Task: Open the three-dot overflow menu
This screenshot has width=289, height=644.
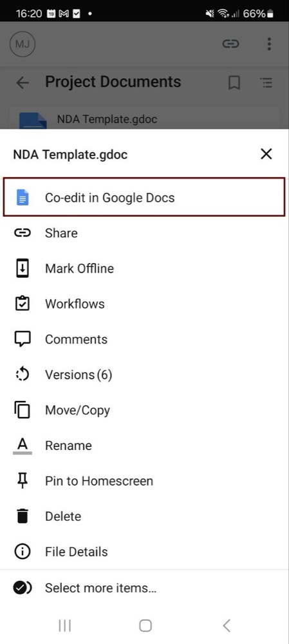Action: (x=269, y=44)
